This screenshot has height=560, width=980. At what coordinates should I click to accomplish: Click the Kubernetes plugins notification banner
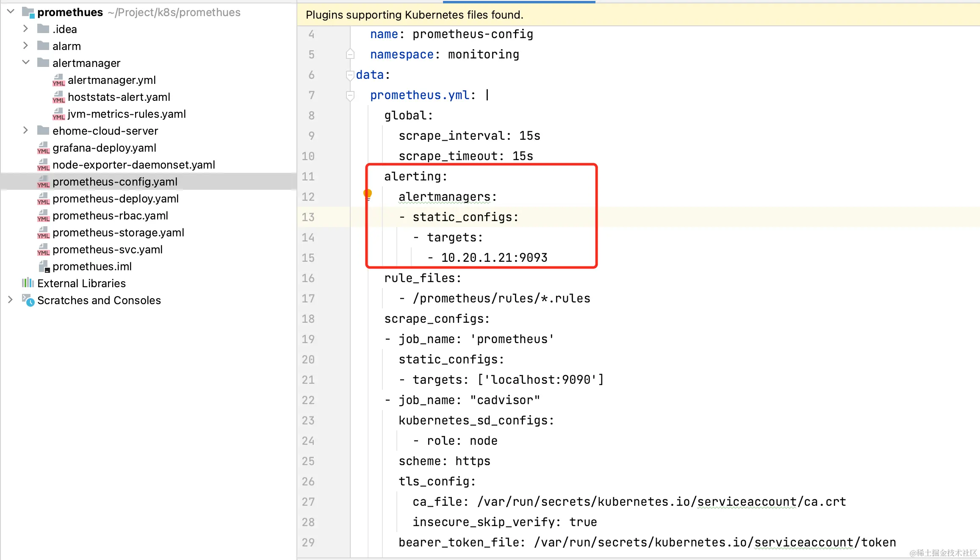[415, 15]
